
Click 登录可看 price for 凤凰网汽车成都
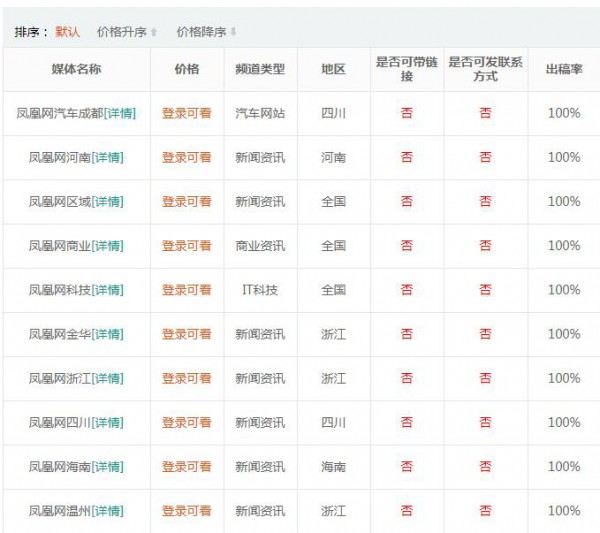pyautogui.click(x=187, y=113)
